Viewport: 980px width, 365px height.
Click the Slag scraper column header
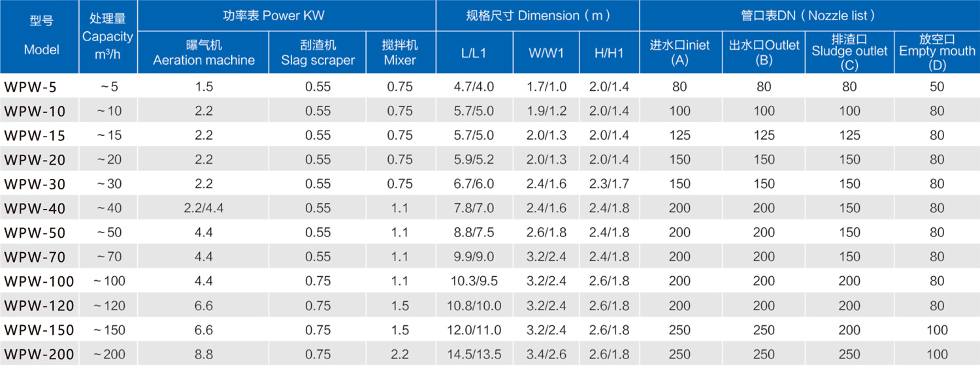(x=318, y=52)
